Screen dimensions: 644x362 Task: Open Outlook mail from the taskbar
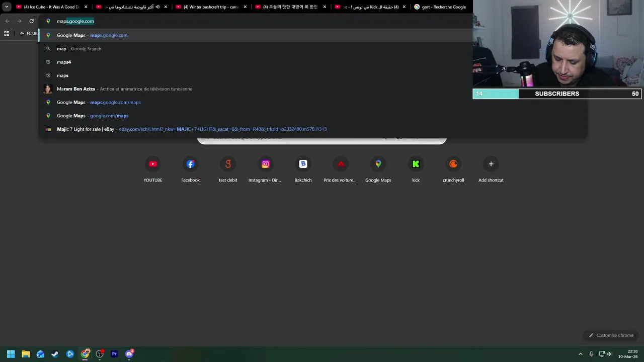(40, 354)
